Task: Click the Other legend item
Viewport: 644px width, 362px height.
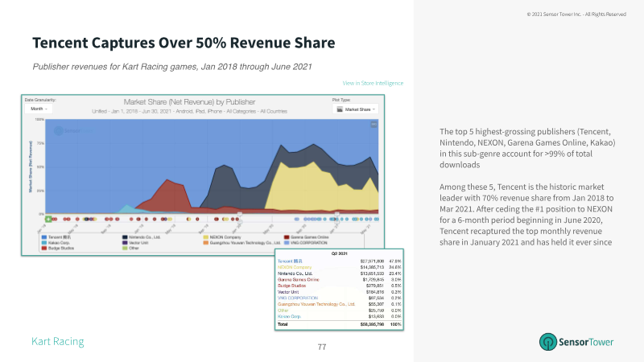Action: (130, 248)
